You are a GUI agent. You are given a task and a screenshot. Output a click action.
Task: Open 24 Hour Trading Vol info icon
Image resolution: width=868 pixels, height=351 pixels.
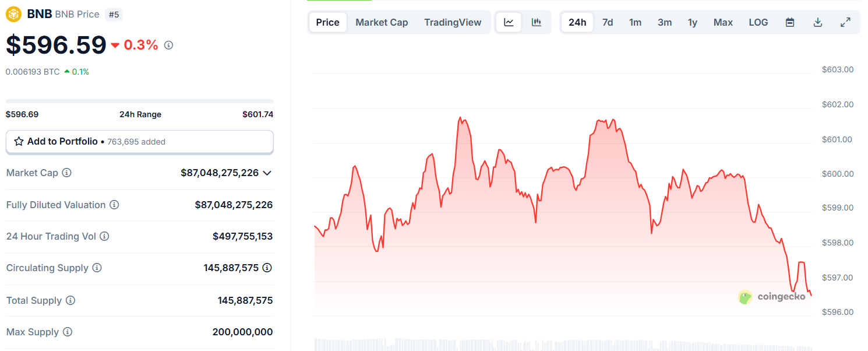[x=104, y=237]
